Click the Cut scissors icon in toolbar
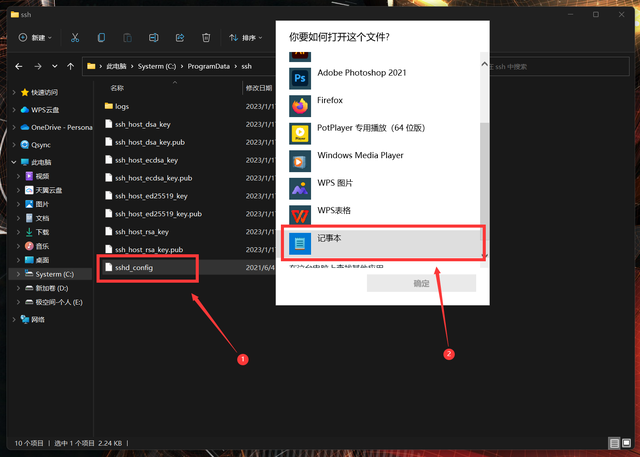640x457 pixels. tap(74, 38)
